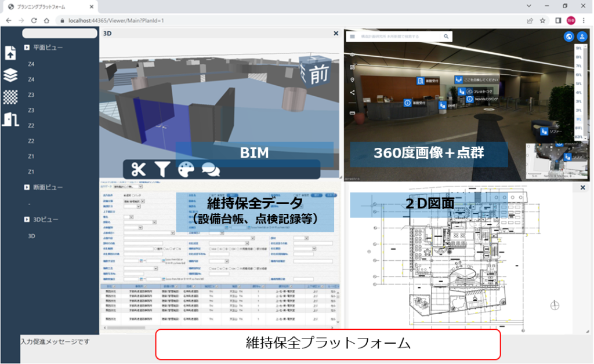
Task: Select the 3D item under 3Dビュー
Action: pos(32,236)
